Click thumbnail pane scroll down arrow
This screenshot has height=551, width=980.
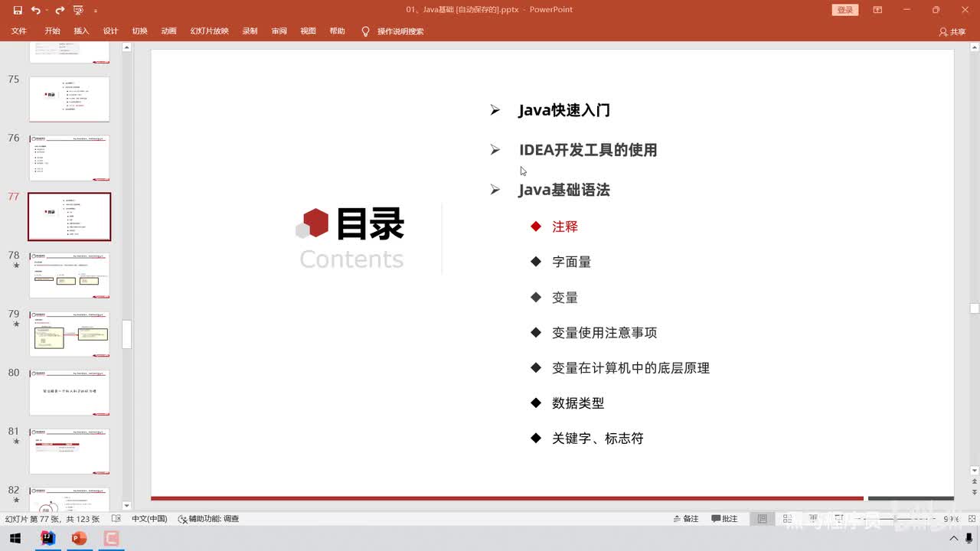127,506
